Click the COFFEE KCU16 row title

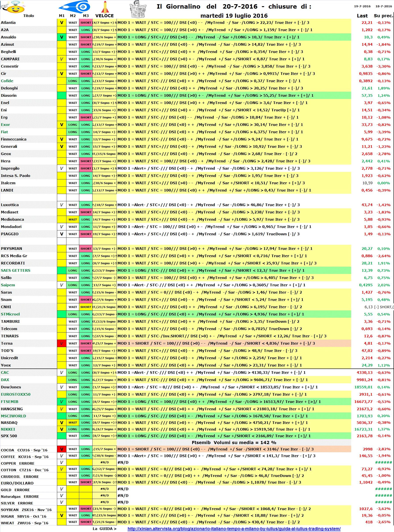point(25,457)
